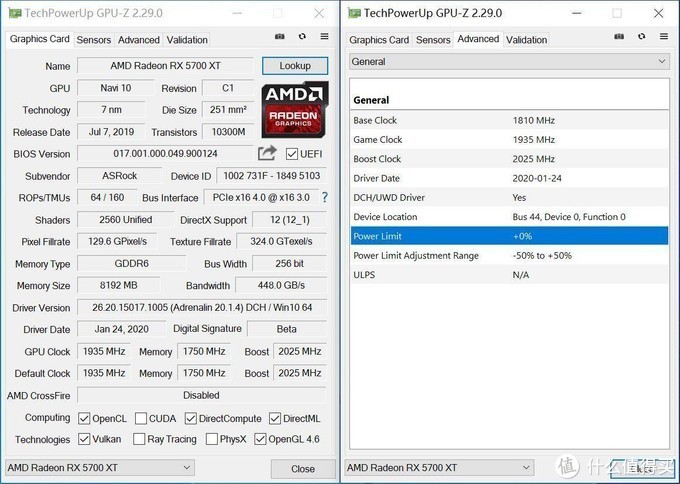680x484 pixels.
Task: Toggle the PhysX checkbox
Action: pos(212,439)
